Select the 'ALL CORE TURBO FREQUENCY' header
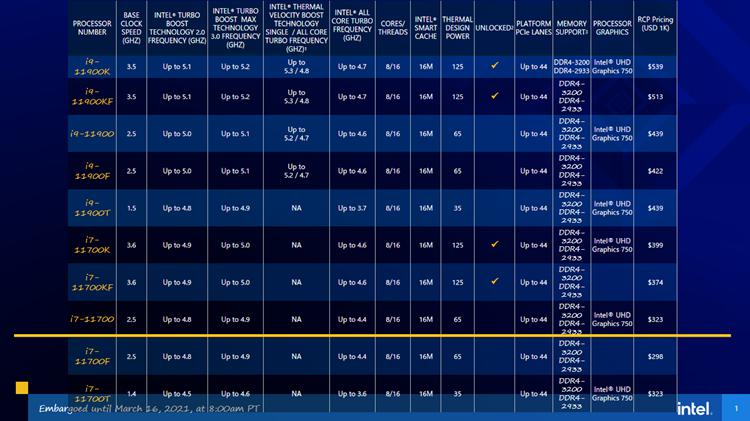750x421 pixels. (353, 25)
